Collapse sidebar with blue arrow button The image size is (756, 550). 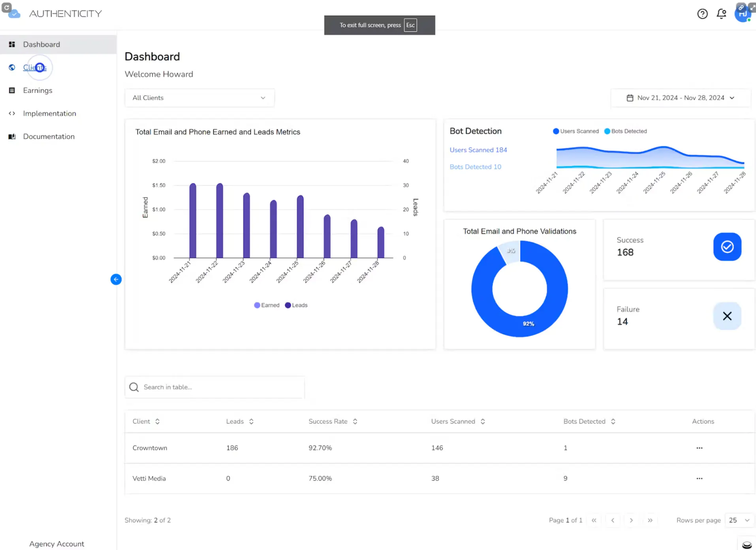tap(116, 279)
